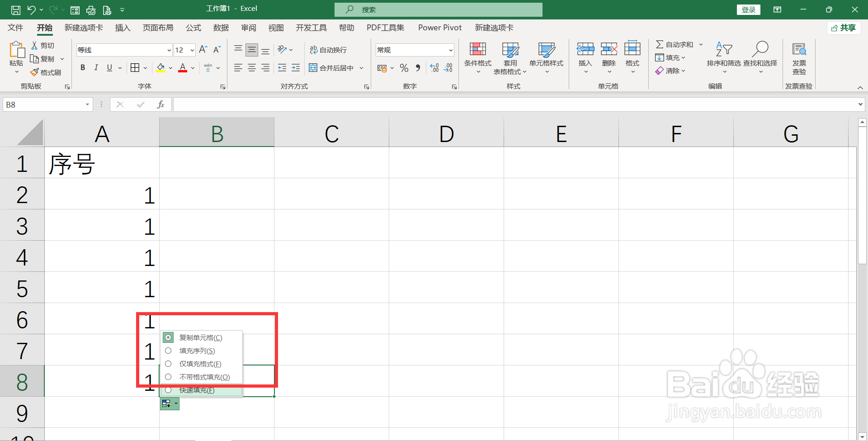The width and height of the screenshot is (868, 441).
Task: Apply left text alignment
Action: (238, 68)
